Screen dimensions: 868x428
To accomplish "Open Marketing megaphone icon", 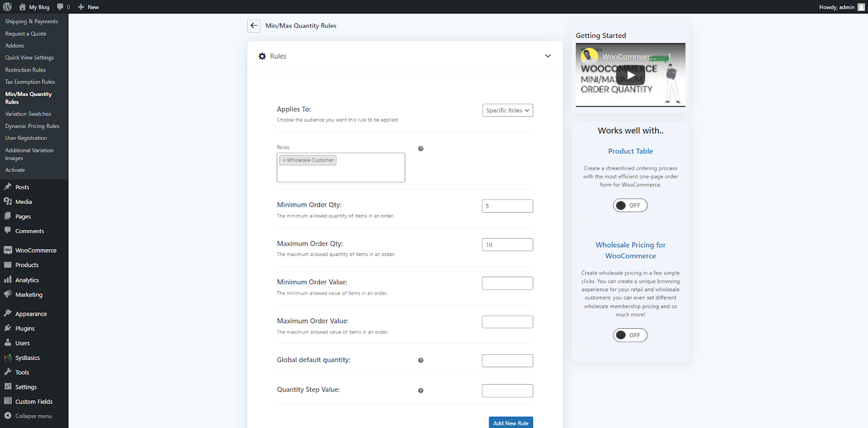I will point(8,295).
